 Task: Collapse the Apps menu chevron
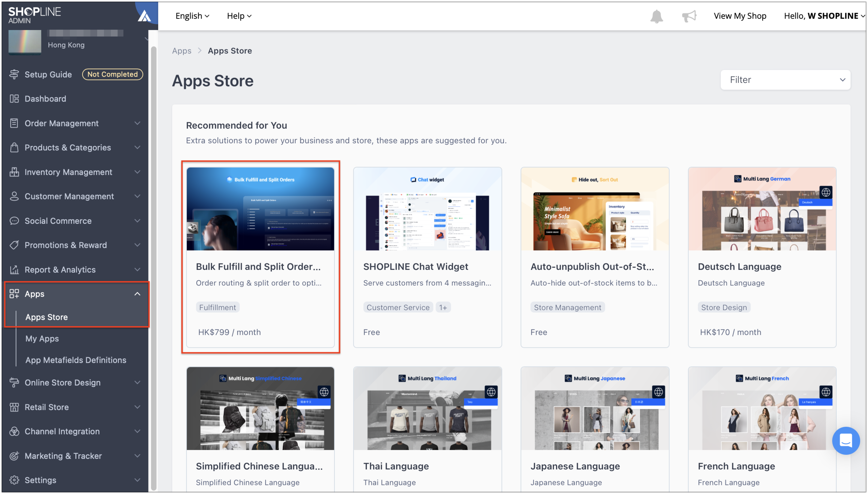coord(137,294)
